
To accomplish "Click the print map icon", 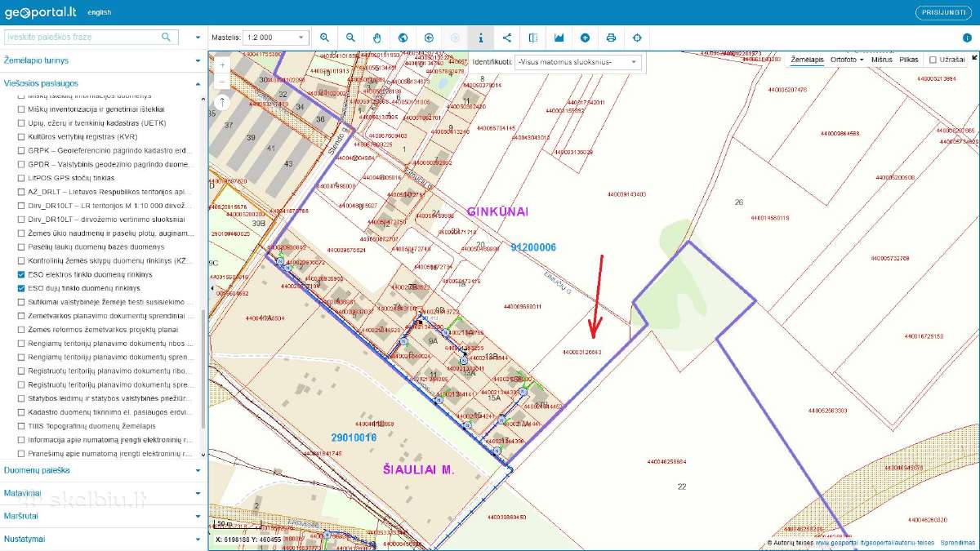I will (612, 38).
